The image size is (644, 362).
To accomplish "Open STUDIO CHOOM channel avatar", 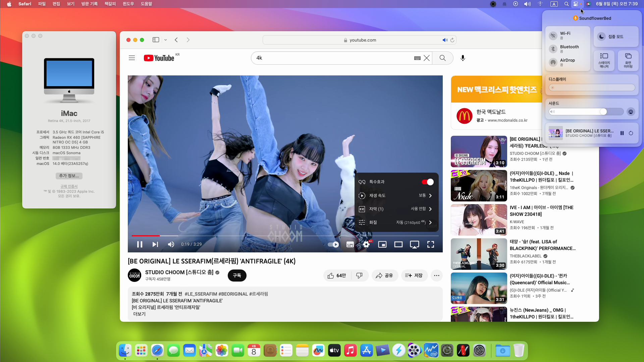I will [135, 276].
